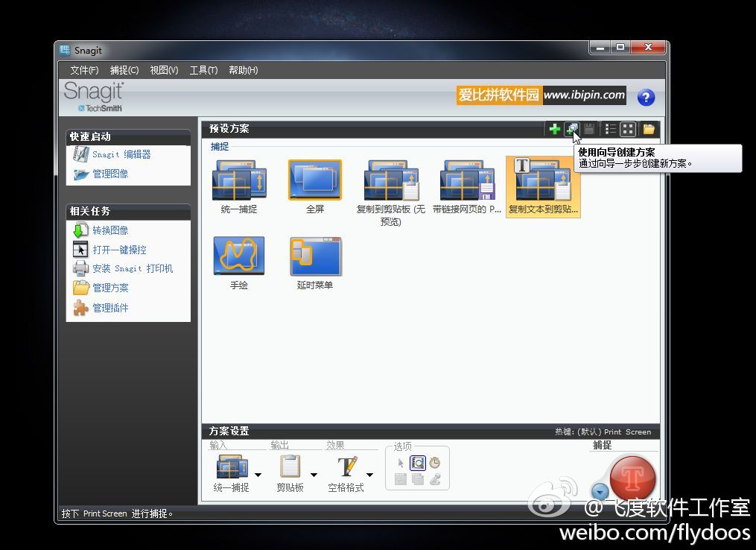The width and height of the screenshot is (756, 550).
Task: Switch profiles to list view
Action: click(x=611, y=129)
